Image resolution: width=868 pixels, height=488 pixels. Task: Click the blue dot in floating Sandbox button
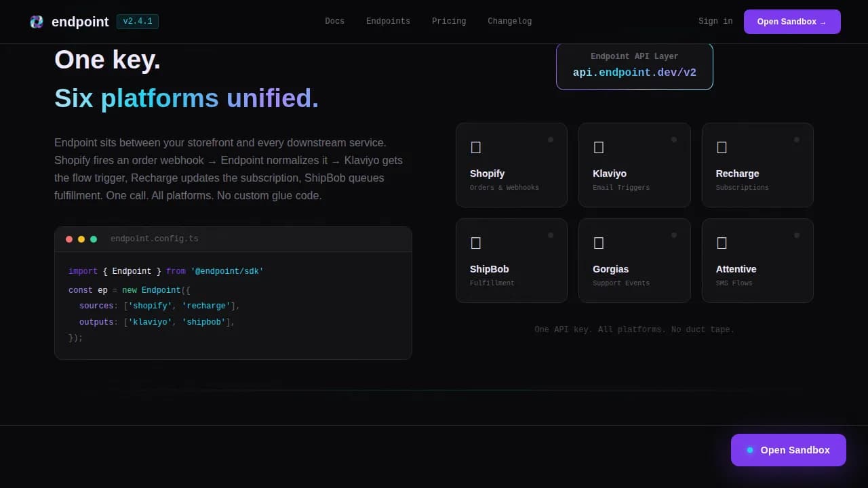click(x=750, y=450)
